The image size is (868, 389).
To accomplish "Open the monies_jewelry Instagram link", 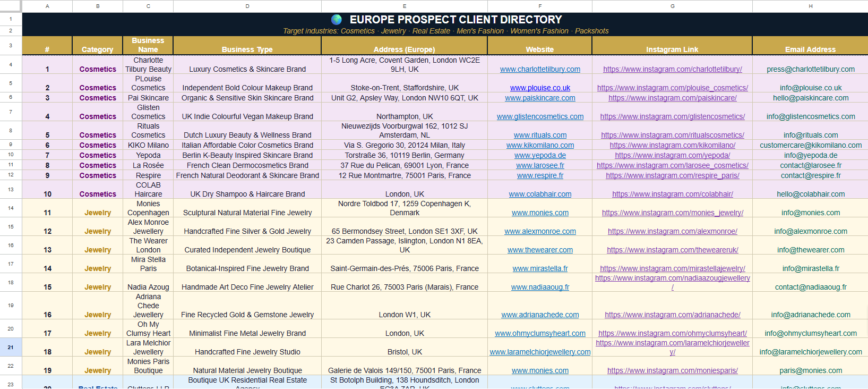I will coord(672,213).
